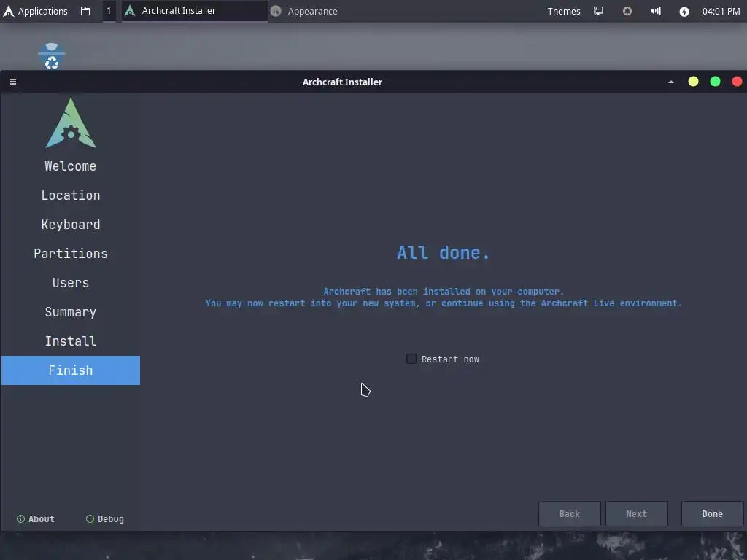Select the Welcome step in sidebar
This screenshot has width=747, height=560.
(71, 166)
